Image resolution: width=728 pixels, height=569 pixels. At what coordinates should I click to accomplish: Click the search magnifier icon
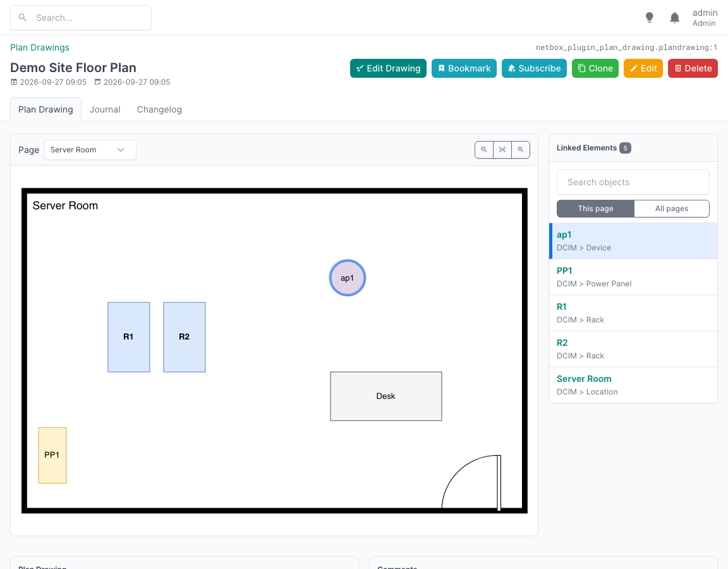coord(22,18)
